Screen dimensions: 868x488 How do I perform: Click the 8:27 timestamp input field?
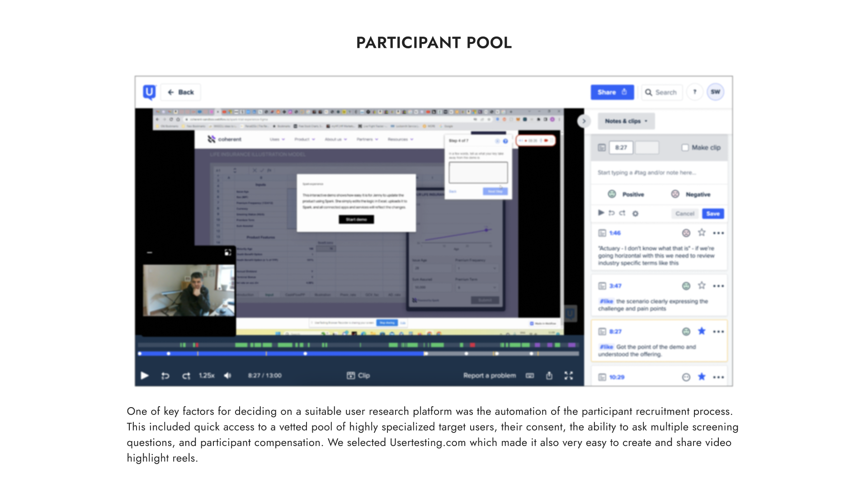click(x=621, y=148)
